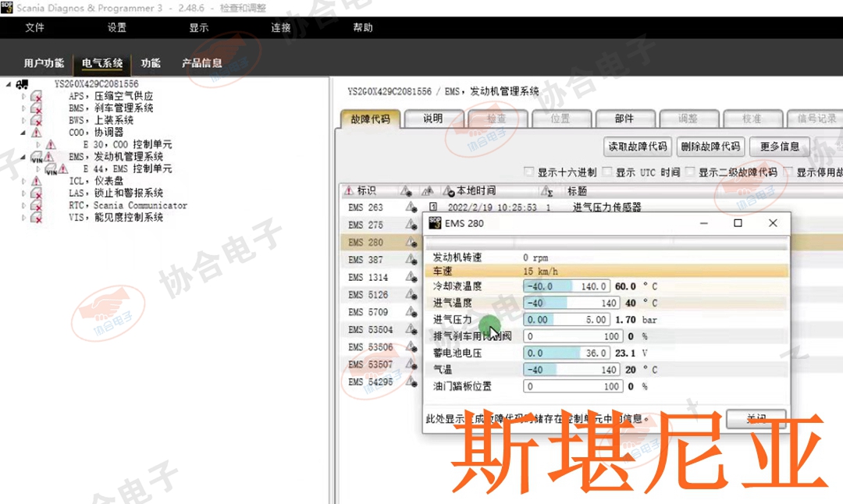The image size is (843, 504).
Task: Click the 进气压力 range bar
Action: [566, 320]
